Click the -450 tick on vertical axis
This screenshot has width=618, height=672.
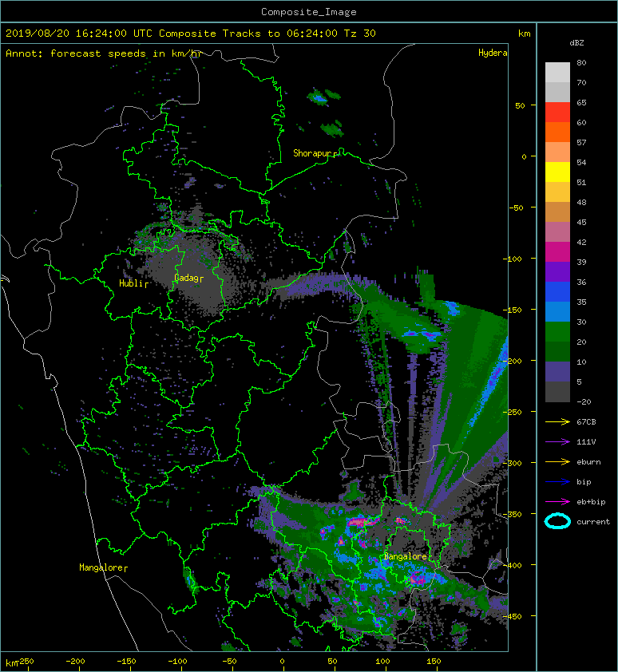(x=512, y=616)
